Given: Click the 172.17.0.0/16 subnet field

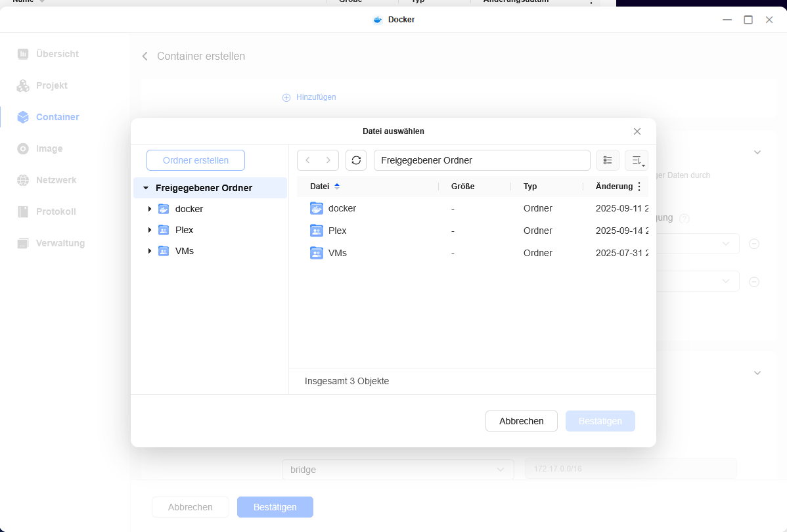Looking at the screenshot, I should (x=631, y=469).
